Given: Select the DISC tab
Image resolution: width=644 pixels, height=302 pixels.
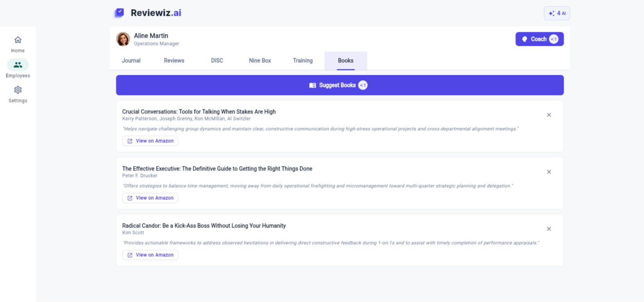Looking at the screenshot, I should tap(217, 61).
